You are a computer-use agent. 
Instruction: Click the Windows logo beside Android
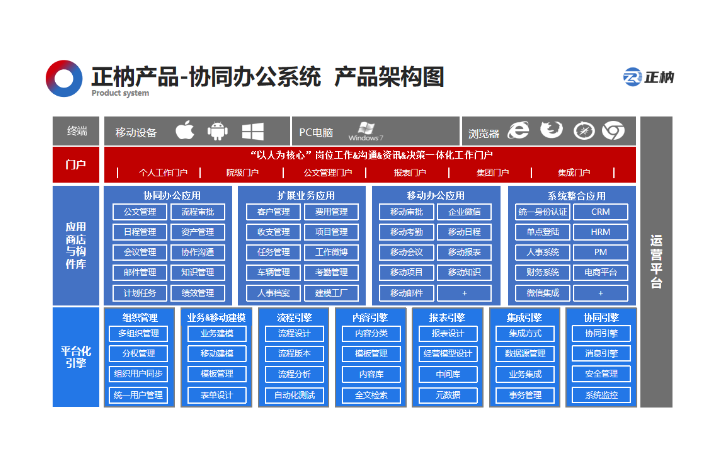click(253, 131)
